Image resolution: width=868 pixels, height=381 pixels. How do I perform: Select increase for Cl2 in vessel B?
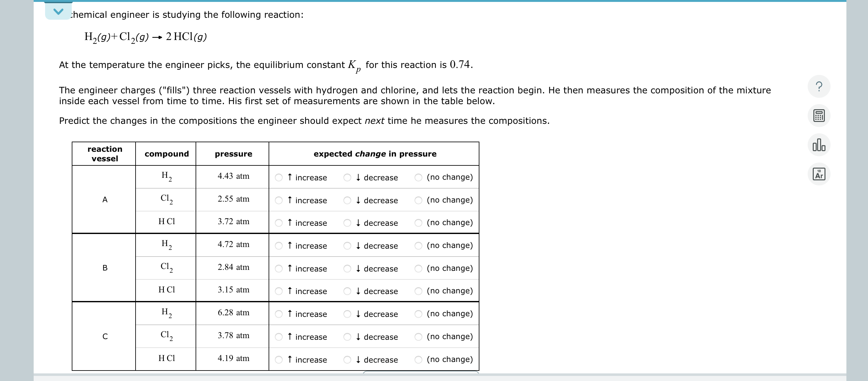pyautogui.click(x=279, y=269)
